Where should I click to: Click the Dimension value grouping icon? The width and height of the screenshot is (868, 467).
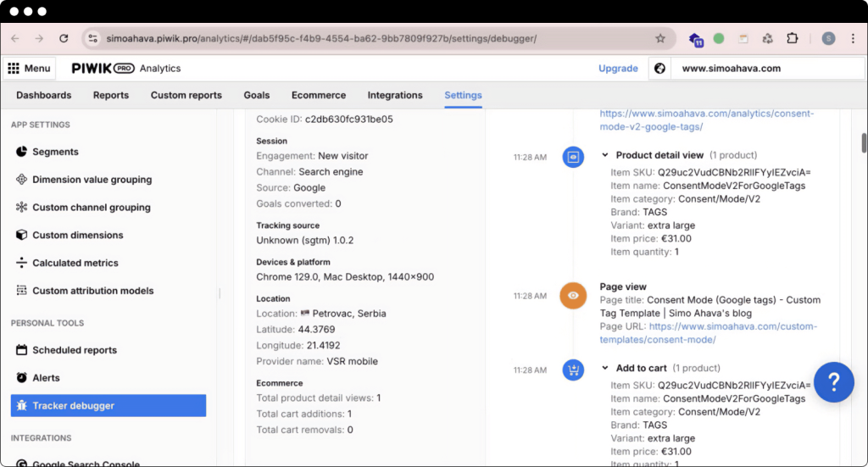click(22, 180)
